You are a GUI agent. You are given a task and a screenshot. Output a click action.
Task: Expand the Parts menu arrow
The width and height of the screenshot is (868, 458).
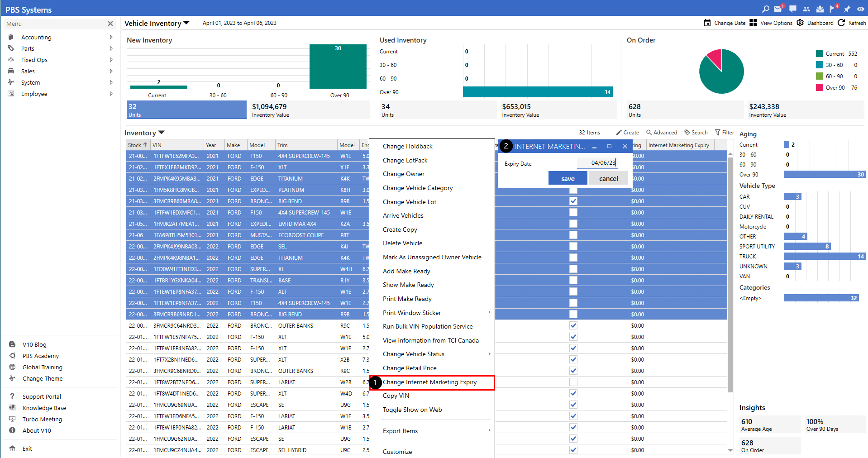point(111,48)
